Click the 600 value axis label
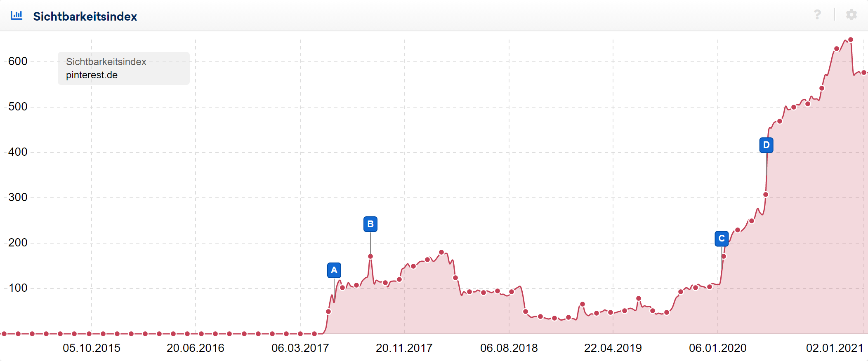Screen dimensions: 868x361 18,61
